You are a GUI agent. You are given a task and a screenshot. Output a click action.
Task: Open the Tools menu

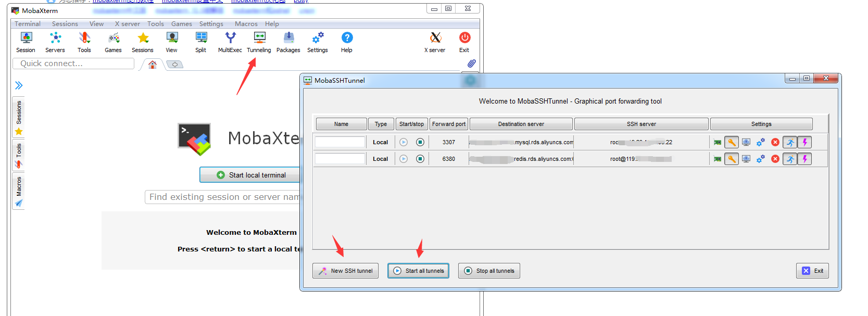pos(156,24)
